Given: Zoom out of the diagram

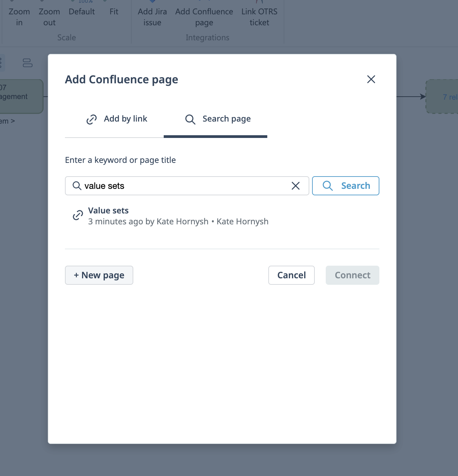Looking at the screenshot, I should pyautogui.click(x=49, y=16).
